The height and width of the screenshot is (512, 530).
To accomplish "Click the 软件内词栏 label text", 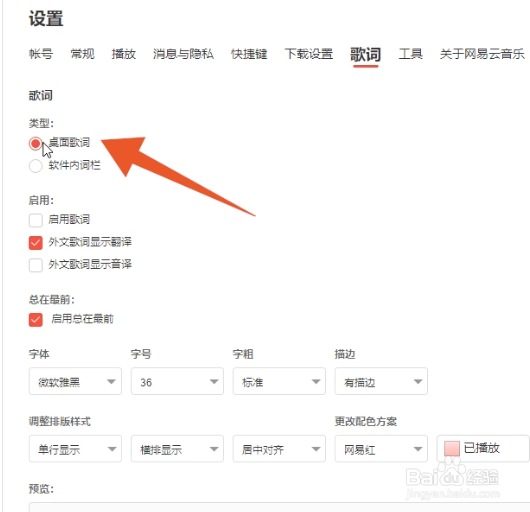I will pos(74,165).
